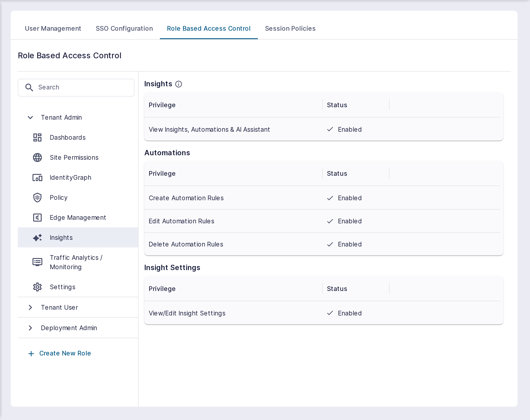
Task: Click Enabled status for View/Edit Insight Settings
Action: point(350,313)
